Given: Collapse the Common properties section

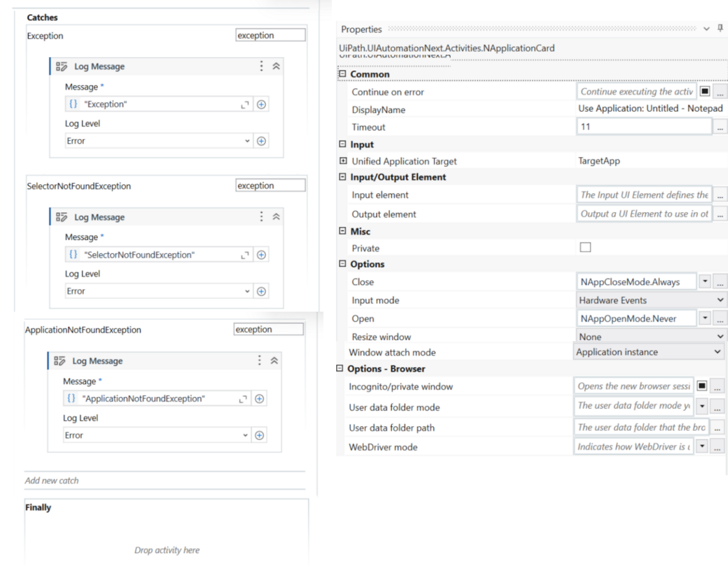Looking at the screenshot, I should [x=342, y=74].
